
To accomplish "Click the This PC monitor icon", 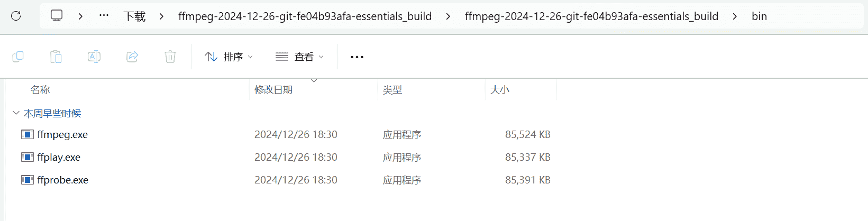I will point(57,16).
